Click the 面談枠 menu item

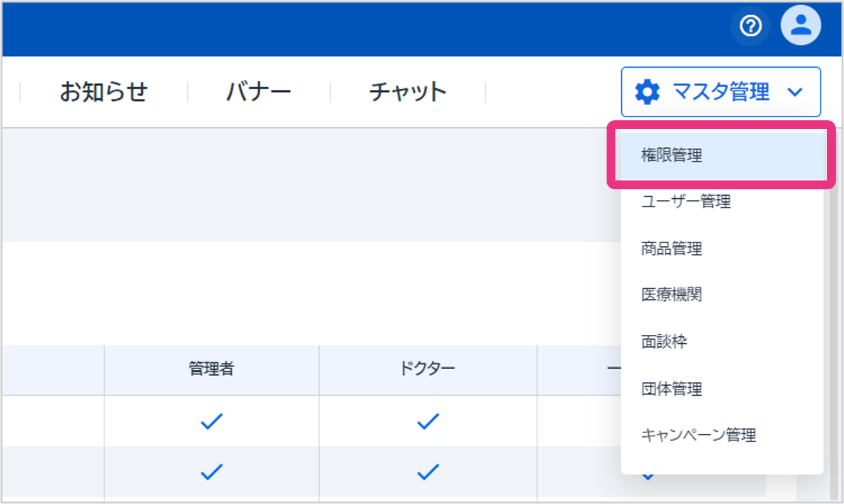(x=664, y=342)
